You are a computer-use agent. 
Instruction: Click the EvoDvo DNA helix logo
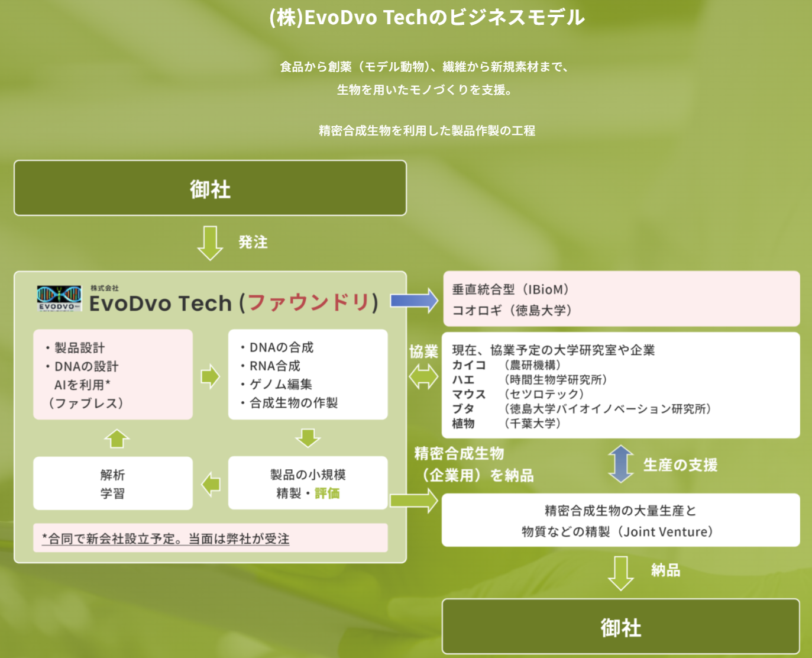[x=59, y=298]
